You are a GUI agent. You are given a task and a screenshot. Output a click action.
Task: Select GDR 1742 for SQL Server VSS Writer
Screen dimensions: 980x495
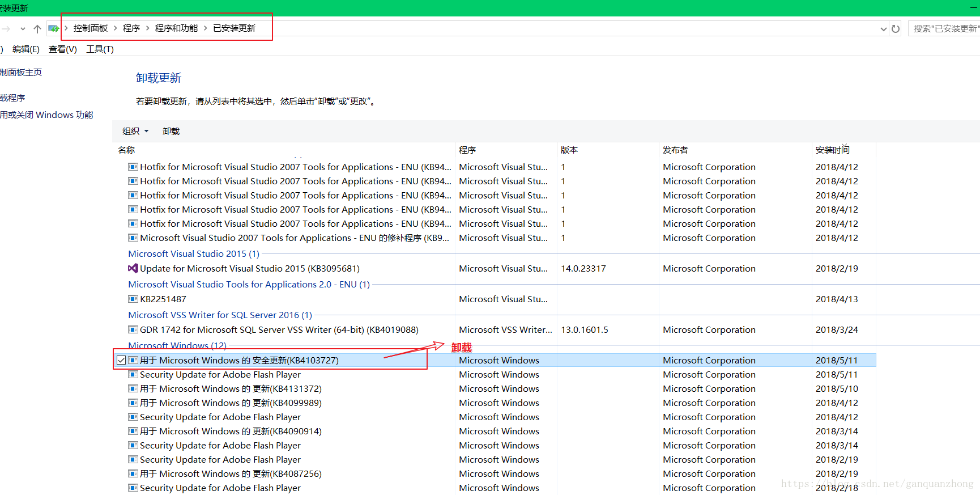[279, 330]
